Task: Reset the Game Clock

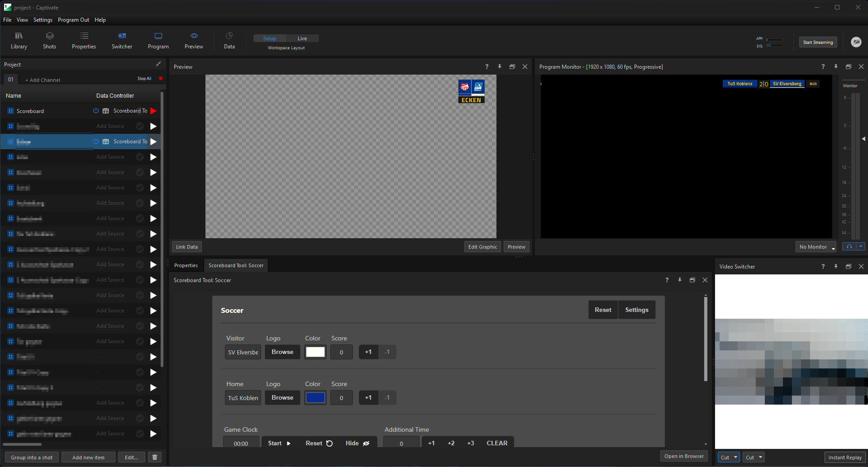Action: (x=319, y=443)
